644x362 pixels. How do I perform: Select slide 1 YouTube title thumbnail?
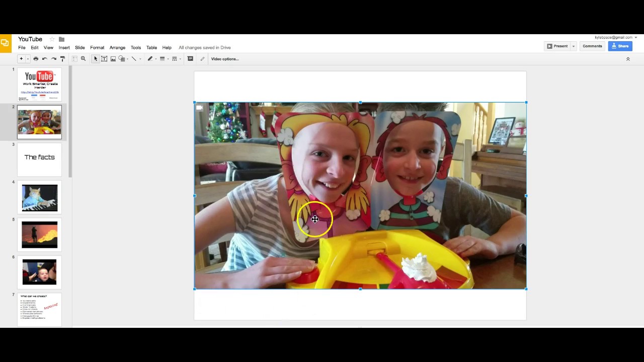39,84
